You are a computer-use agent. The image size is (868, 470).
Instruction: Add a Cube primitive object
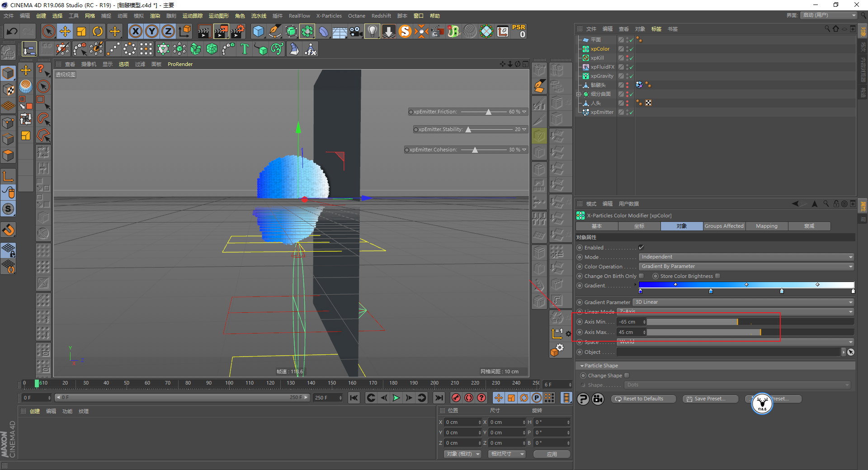coord(258,31)
